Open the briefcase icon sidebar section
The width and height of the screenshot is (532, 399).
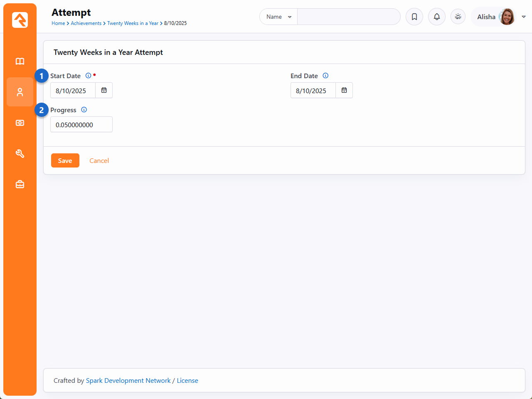click(x=20, y=185)
